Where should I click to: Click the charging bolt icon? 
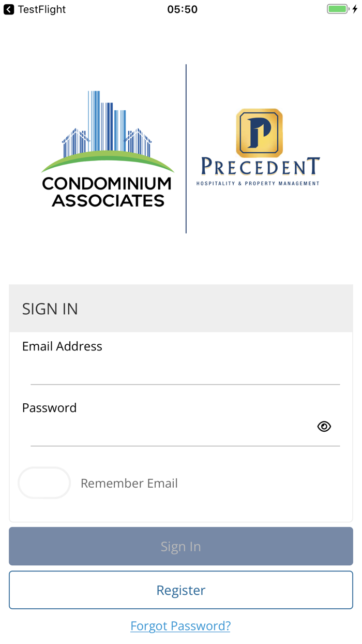point(354,9)
